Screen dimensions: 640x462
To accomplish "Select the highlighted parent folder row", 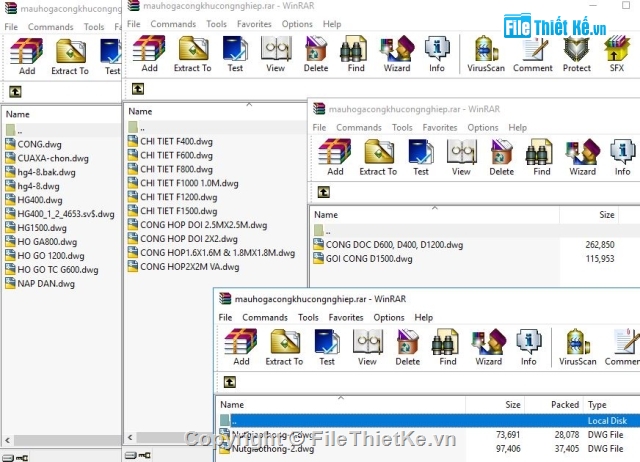I will (x=428, y=420).
